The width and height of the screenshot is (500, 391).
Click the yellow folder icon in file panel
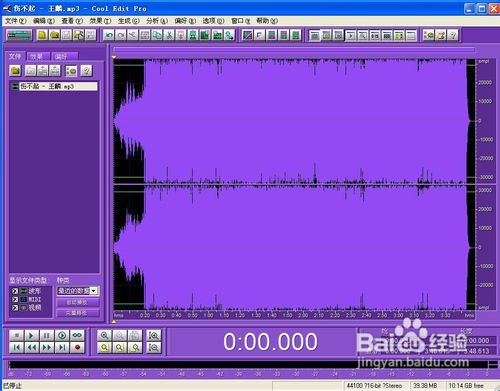[x=15, y=70]
